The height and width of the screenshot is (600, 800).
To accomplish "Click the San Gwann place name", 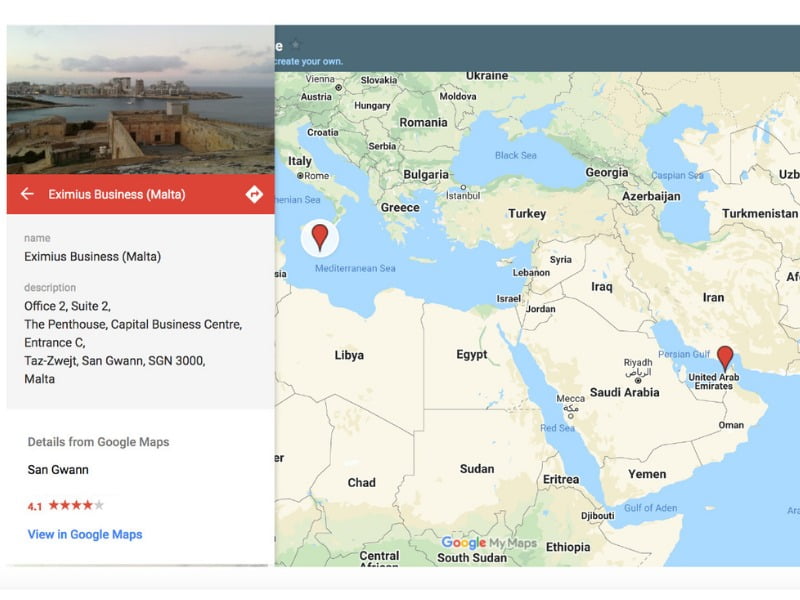I will (59, 469).
